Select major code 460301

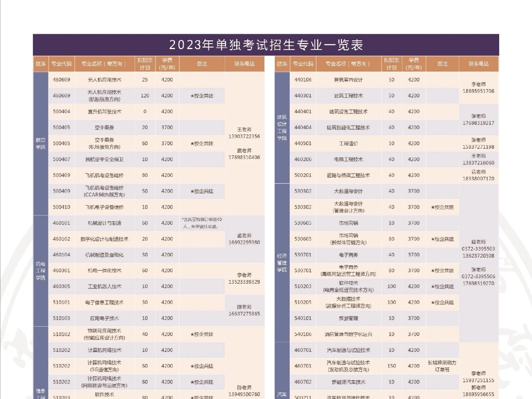[x=62, y=270]
